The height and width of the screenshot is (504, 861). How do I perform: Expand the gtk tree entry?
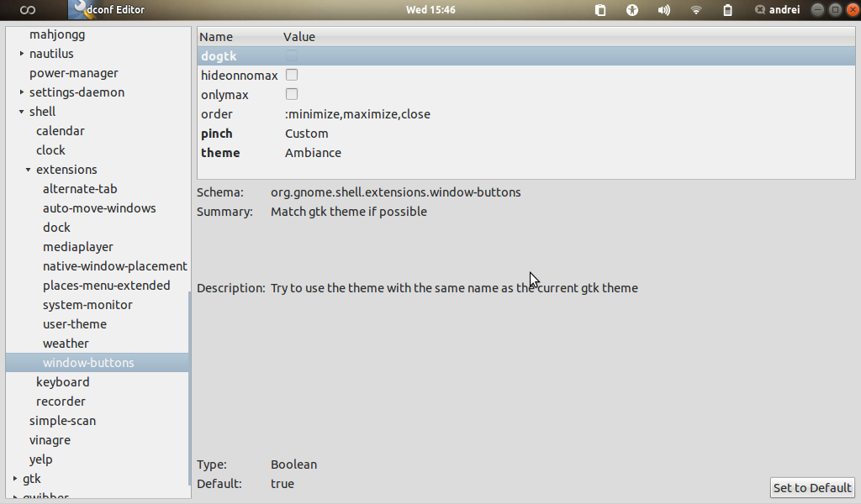click(x=14, y=478)
